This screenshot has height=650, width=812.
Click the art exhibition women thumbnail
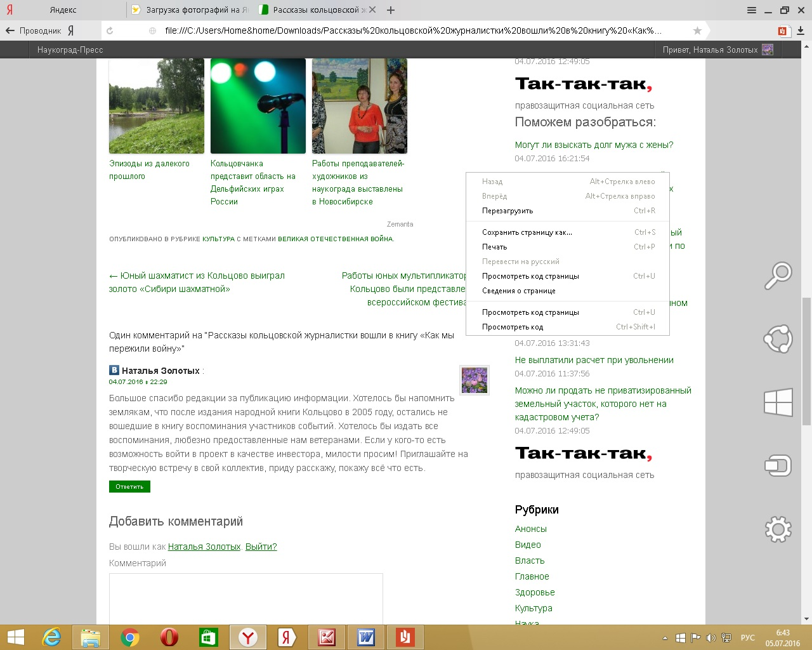tap(360, 106)
